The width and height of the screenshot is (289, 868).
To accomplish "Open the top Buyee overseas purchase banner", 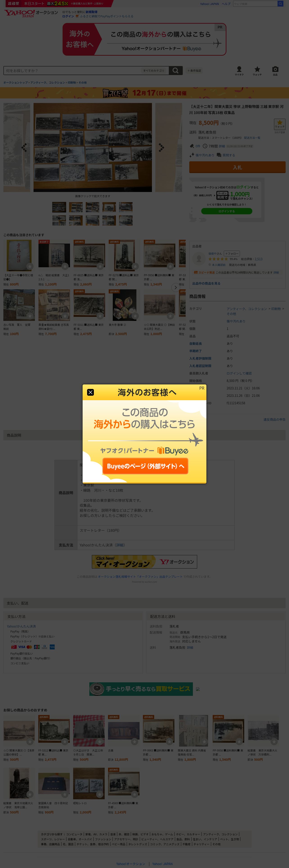I will (x=144, y=39).
